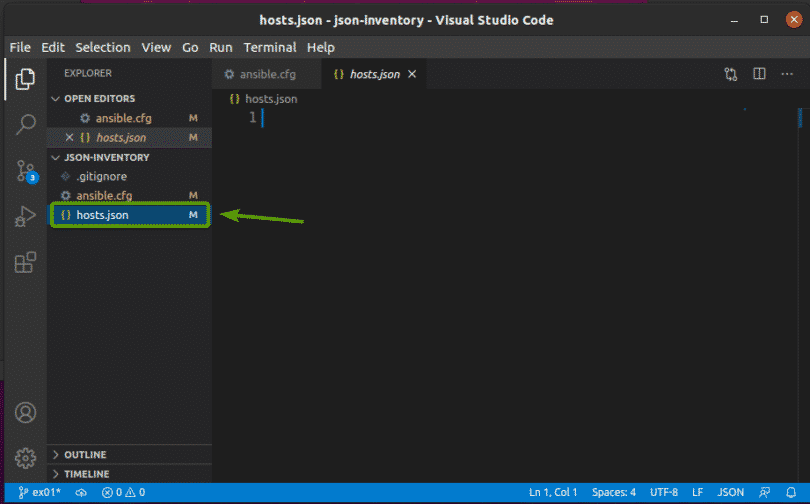Close hosts.json in Open Editors list
This screenshot has height=504, width=810.
(x=69, y=137)
